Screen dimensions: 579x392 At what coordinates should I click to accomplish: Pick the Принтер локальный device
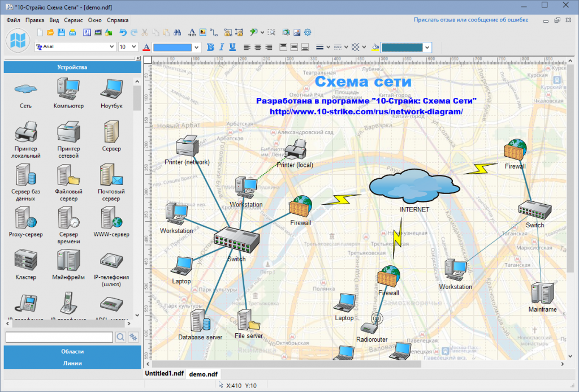(x=25, y=140)
